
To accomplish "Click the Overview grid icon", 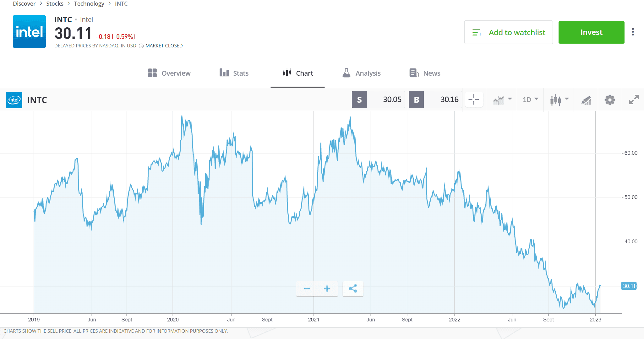I will tap(152, 73).
